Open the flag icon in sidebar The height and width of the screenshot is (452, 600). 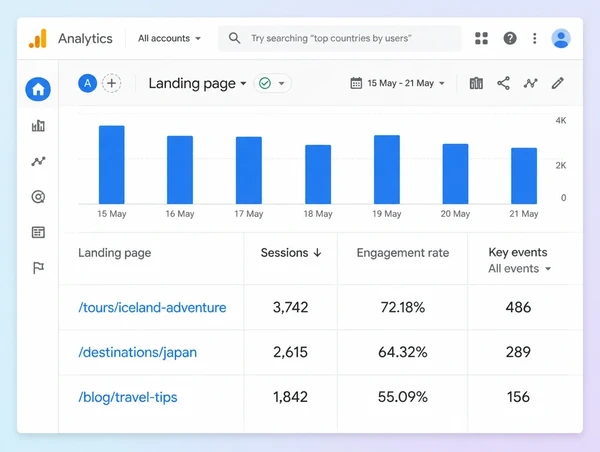click(38, 268)
